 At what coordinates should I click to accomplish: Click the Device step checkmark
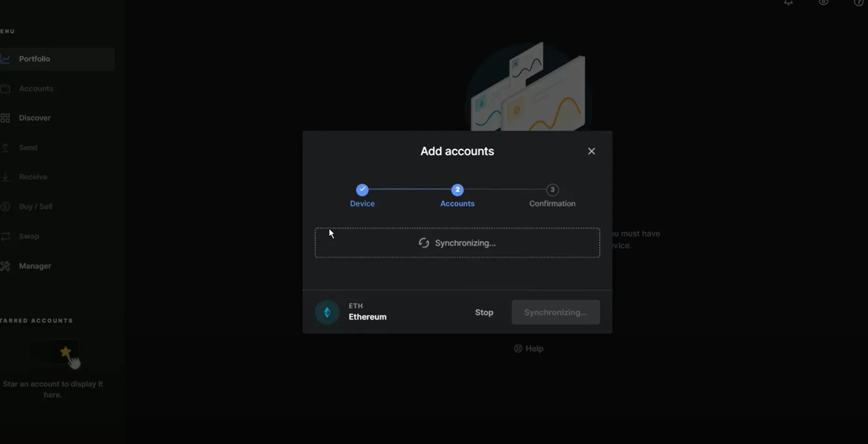click(362, 190)
